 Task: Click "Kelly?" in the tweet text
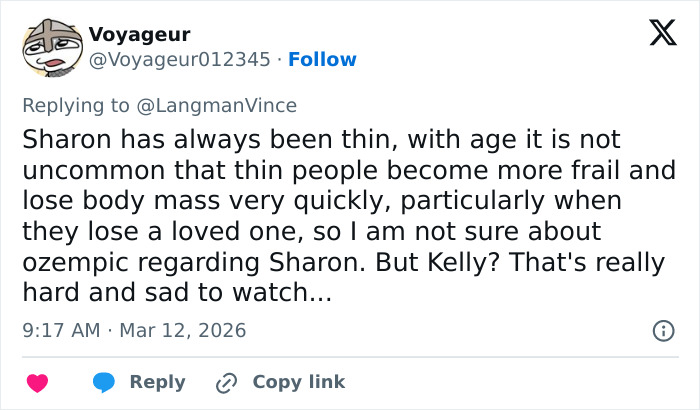556,263
